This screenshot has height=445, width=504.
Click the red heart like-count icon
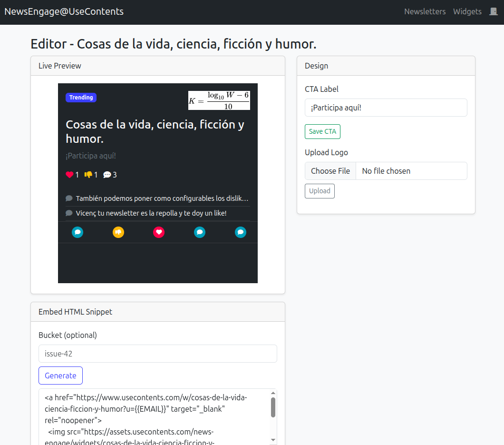[x=68, y=175]
